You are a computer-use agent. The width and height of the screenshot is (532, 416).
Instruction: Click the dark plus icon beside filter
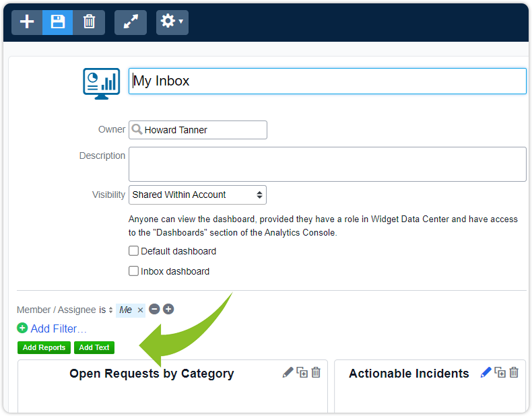coord(168,309)
